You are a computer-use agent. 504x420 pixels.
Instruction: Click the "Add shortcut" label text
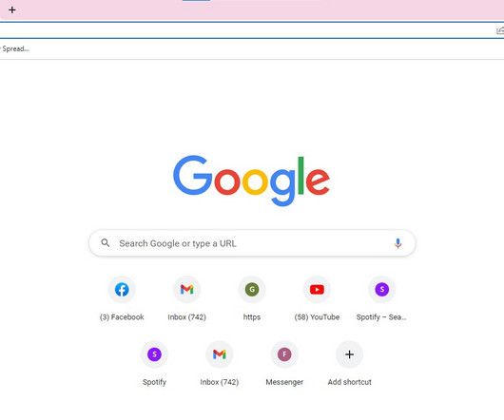click(x=349, y=382)
